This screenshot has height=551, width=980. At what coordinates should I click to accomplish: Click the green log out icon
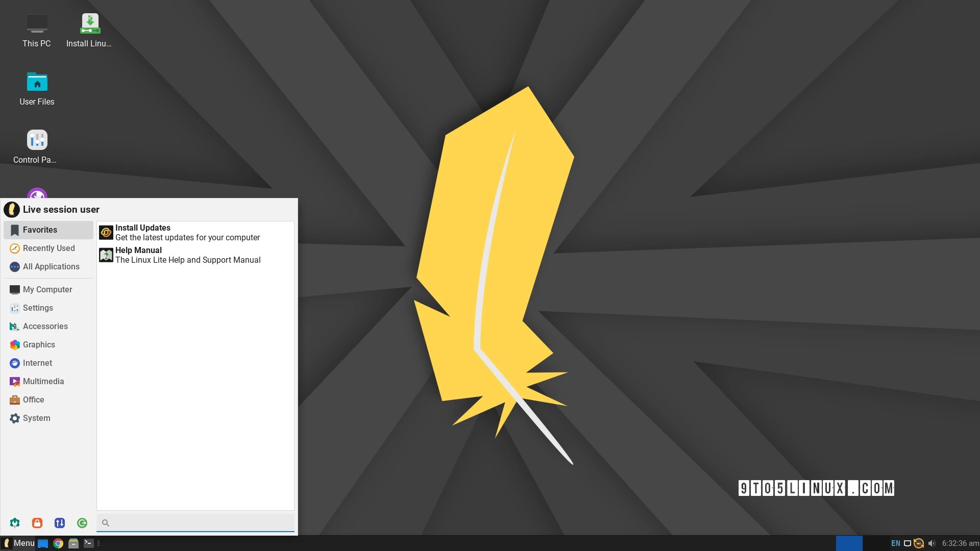[x=82, y=523]
